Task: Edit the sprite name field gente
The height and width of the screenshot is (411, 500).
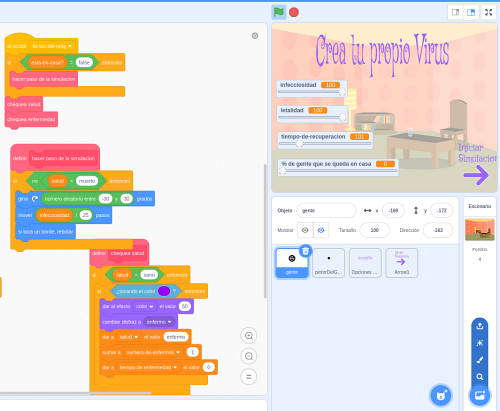Action: (326, 210)
